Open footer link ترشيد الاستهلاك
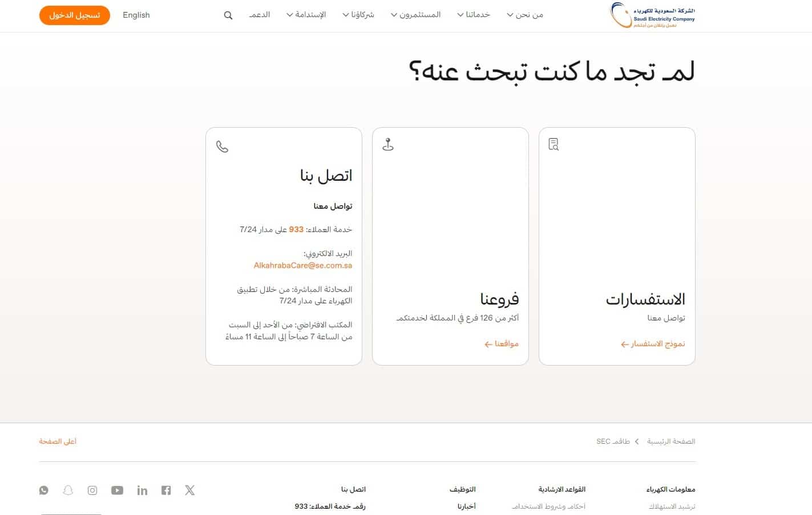 click(x=672, y=506)
